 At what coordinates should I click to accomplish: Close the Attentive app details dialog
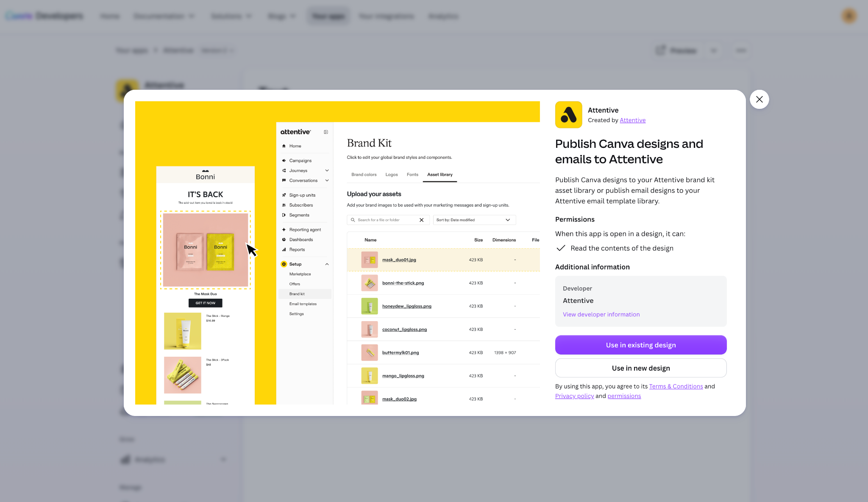pyautogui.click(x=759, y=99)
